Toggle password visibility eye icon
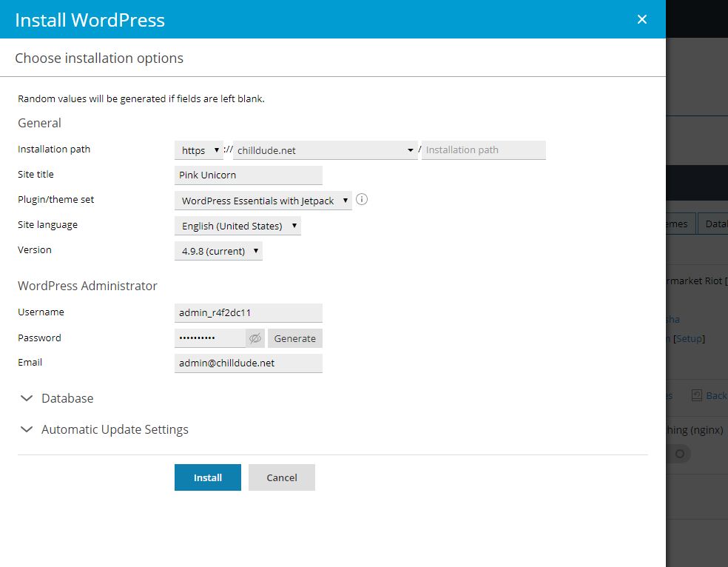728x567 pixels. [255, 338]
